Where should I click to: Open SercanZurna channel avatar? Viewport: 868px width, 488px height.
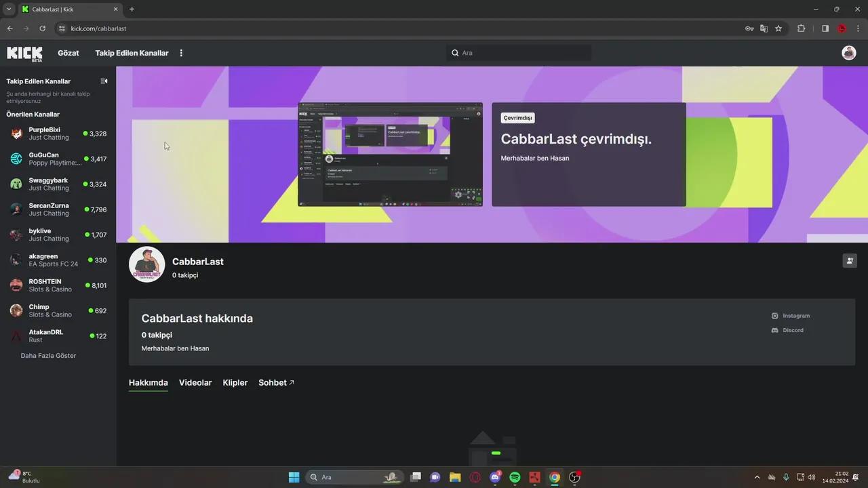(x=16, y=209)
